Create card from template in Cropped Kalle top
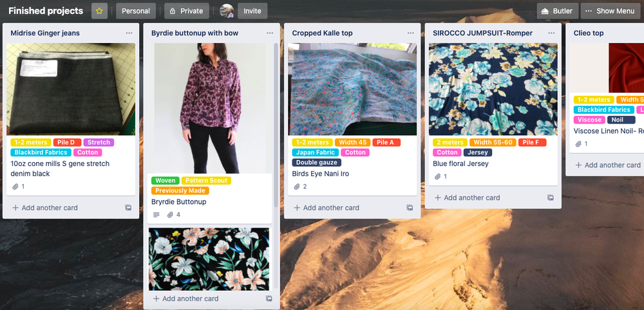644x310 pixels. 410,208
